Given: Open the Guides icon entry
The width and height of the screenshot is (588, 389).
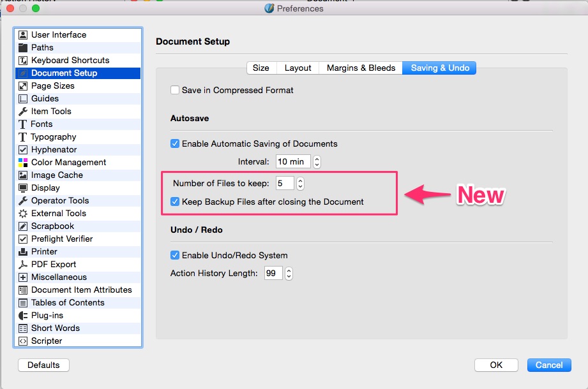Looking at the screenshot, I should coord(23,99).
